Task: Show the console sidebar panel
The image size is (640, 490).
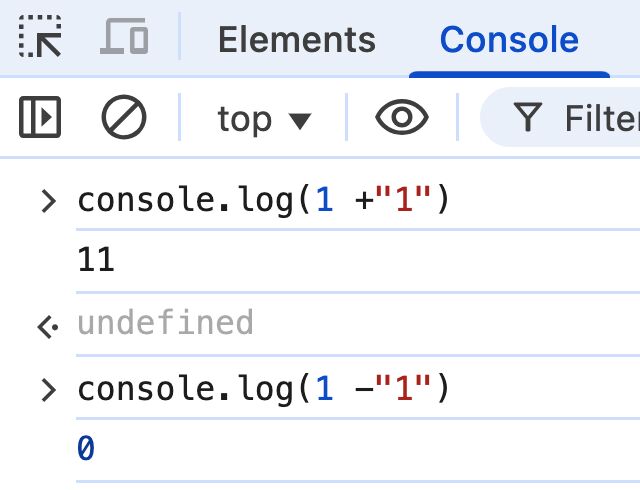Action: point(40,119)
